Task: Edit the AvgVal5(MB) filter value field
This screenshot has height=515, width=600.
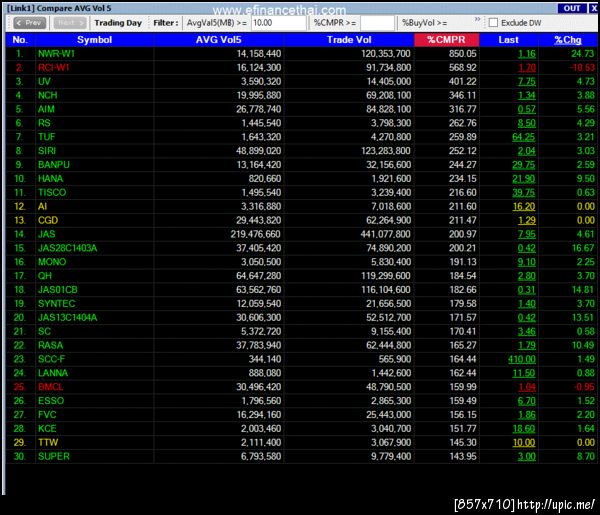Action: point(279,23)
